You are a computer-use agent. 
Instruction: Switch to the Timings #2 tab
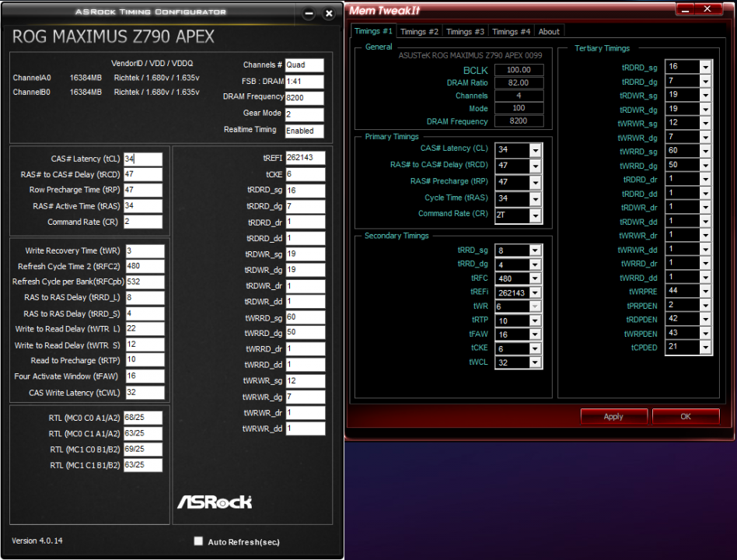click(419, 31)
